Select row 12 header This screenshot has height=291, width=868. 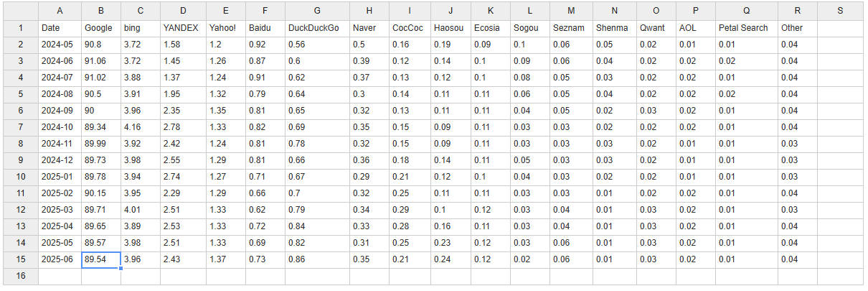(21, 210)
